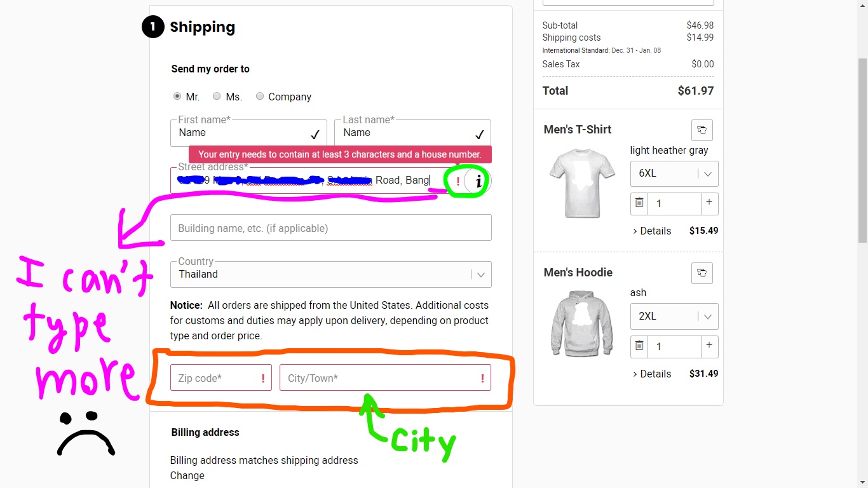
Task: Click the Building name input field
Action: (x=330, y=228)
